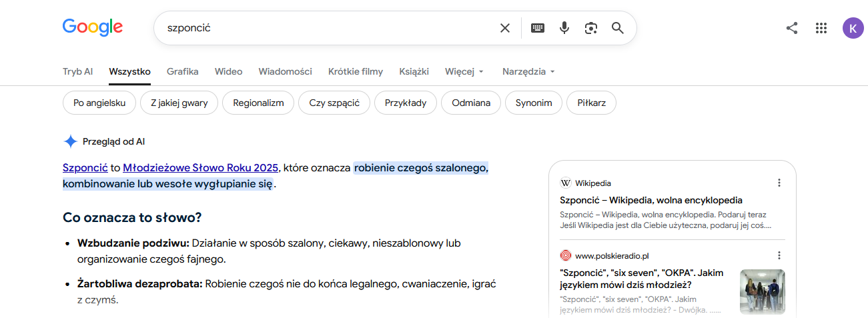Click the polskieradio.pl favicon icon

566,255
